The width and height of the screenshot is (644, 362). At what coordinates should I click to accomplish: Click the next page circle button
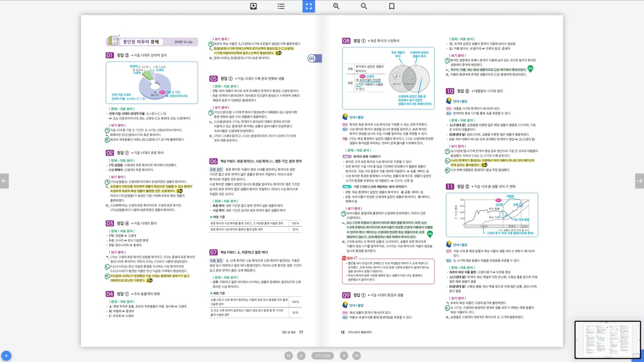(x=344, y=356)
